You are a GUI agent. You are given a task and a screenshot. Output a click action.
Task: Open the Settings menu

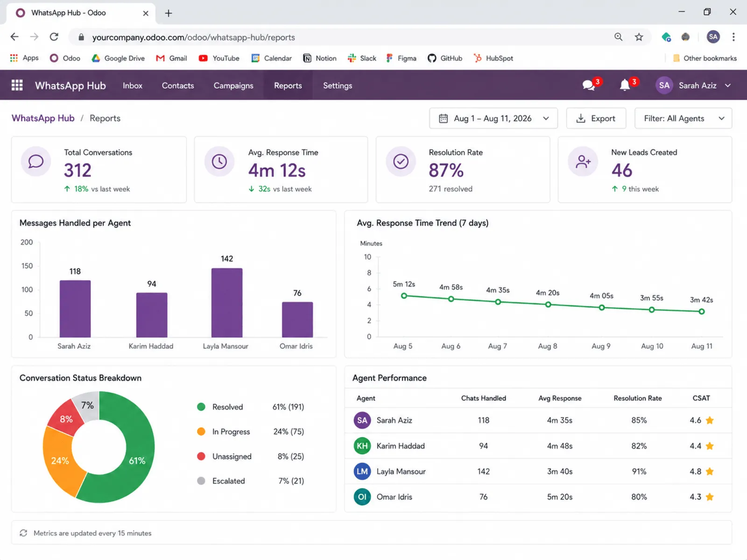pyautogui.click(x=338, y=85)
